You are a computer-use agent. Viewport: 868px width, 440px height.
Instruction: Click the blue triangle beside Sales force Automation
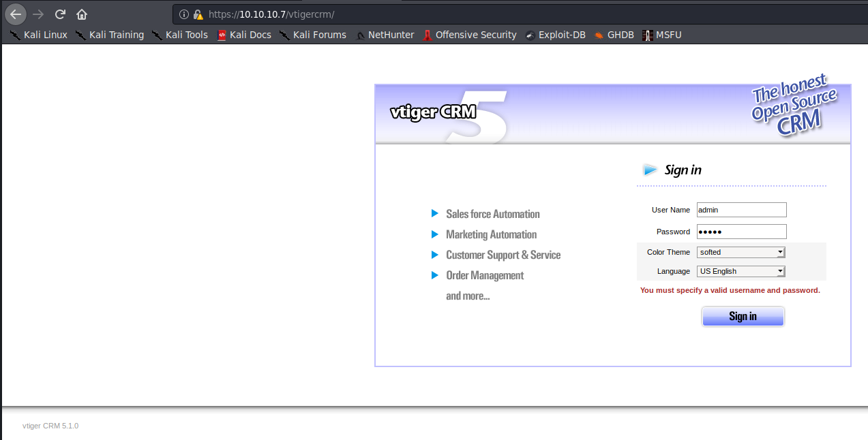(x=435, y=214)
